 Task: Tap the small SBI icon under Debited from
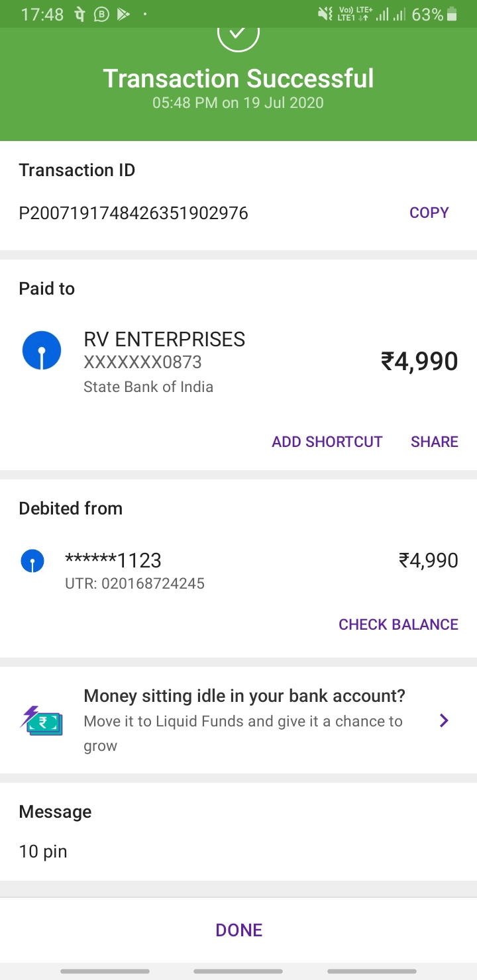pos(32,562)
